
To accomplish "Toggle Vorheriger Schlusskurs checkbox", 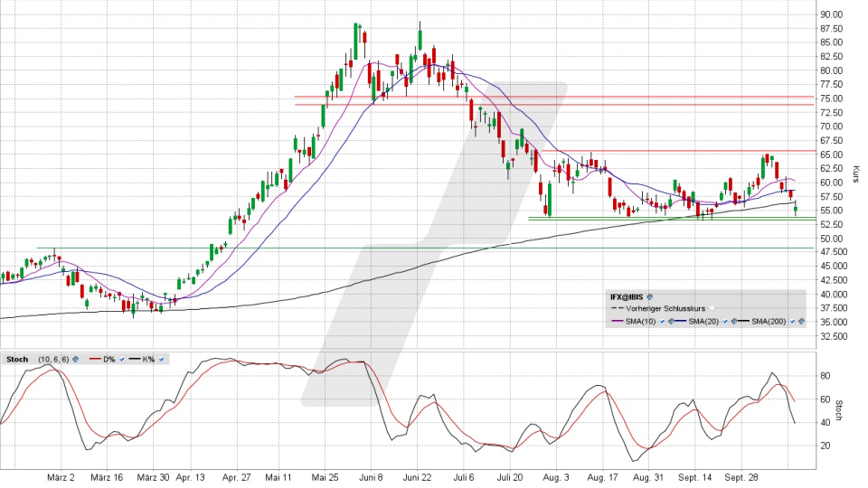I will 712,309.
